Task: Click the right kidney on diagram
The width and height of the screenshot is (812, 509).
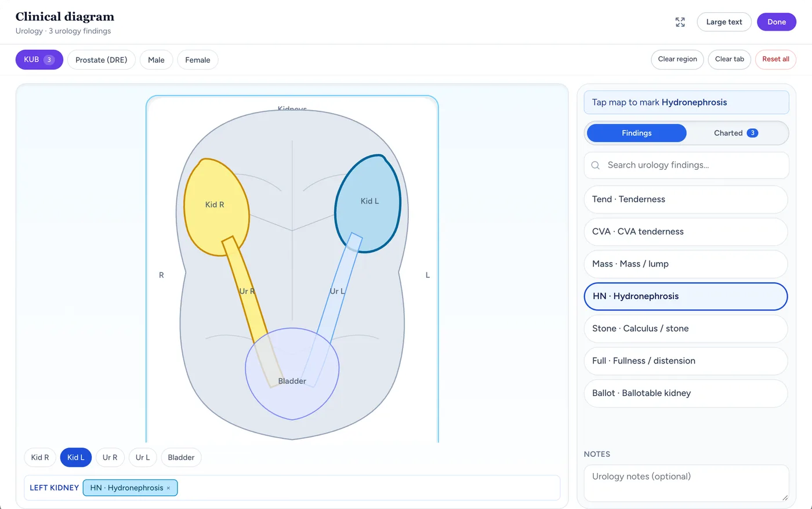Action: pos(216,206)
